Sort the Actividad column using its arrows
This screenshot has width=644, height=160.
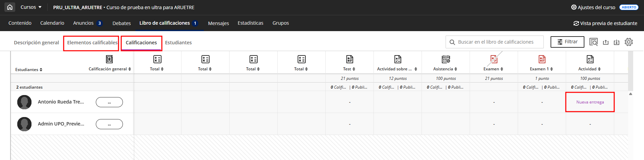599,69
